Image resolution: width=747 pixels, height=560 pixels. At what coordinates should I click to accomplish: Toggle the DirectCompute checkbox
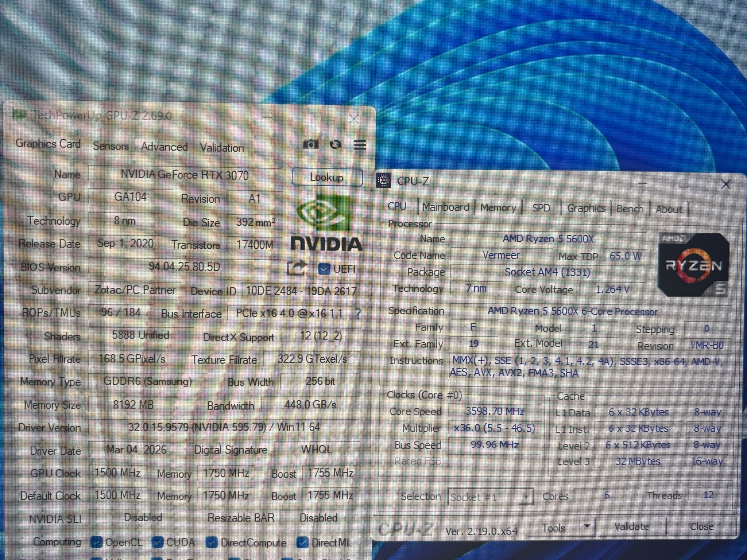[212, 543]
